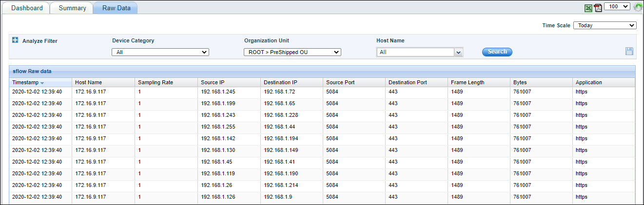This screenshot has height=205, width=644.
Task: Click the save filter floppy disk icon
Action: pos(629,52)
